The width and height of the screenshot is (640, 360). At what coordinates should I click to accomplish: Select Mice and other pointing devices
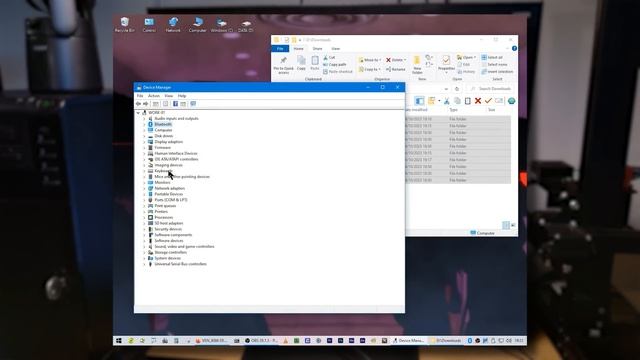click(x=182, y=177)
